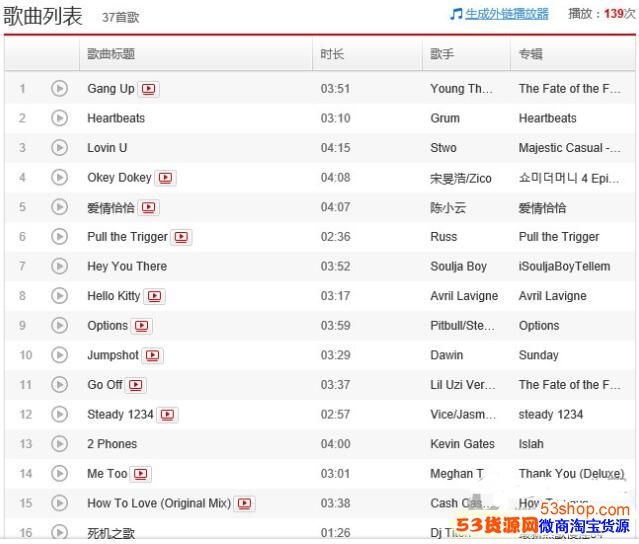Play the song 2 Phones

pos(59,444)
